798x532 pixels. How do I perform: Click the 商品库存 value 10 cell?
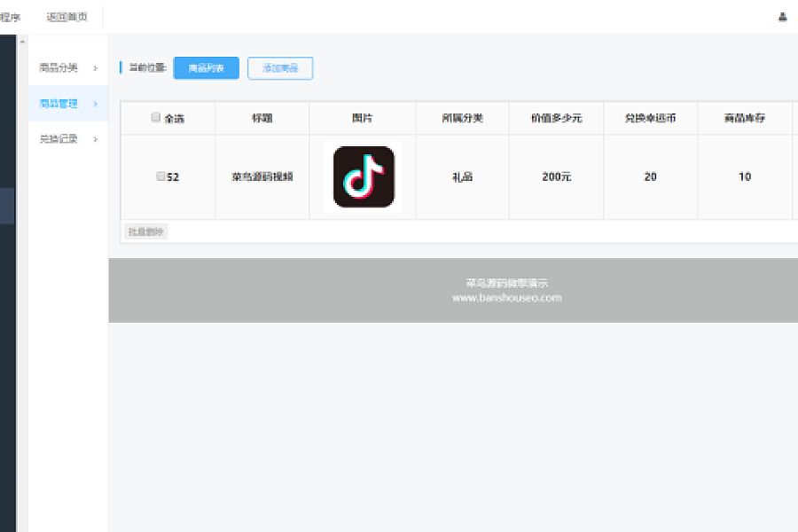click(x=745, y=176)
